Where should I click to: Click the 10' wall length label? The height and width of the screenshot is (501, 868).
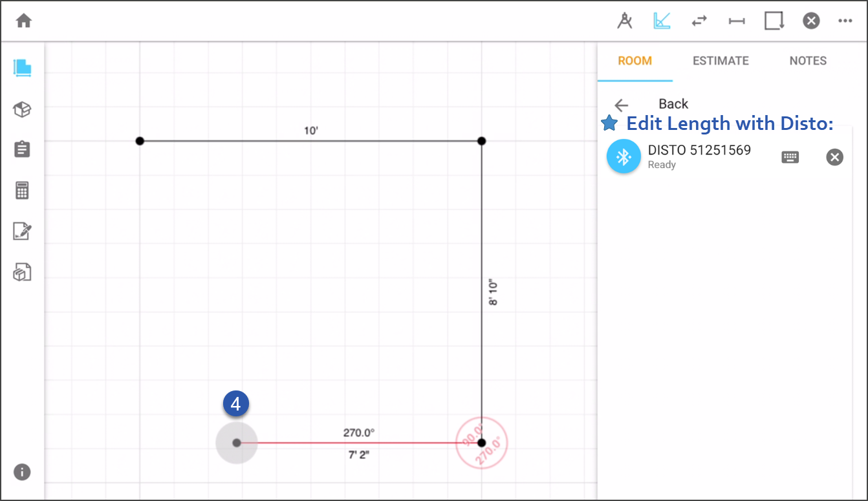pos(311,131)
